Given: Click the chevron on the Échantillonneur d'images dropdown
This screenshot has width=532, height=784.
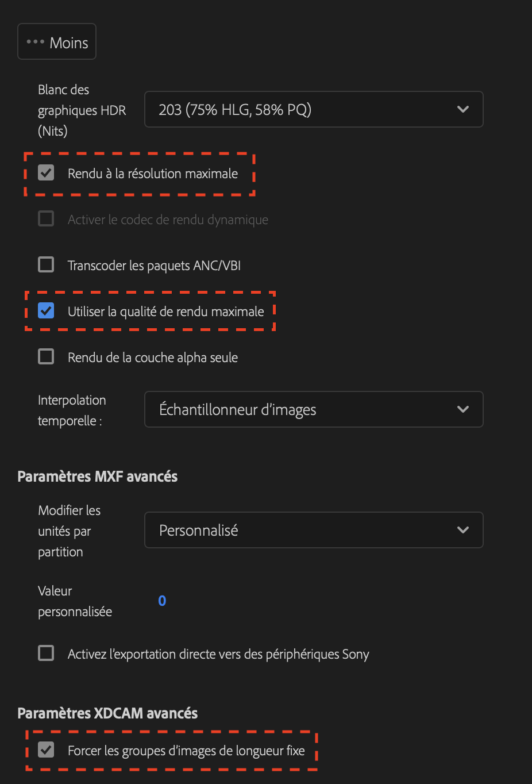Looking at the screenshot, I should click(x=463, y=409).
